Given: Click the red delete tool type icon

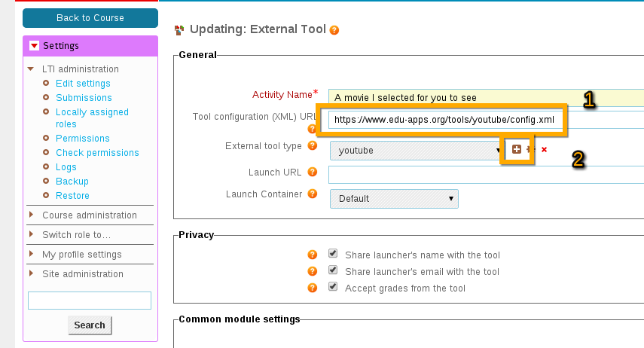Looking at the screenshot, I should click(x=544, y=150).
